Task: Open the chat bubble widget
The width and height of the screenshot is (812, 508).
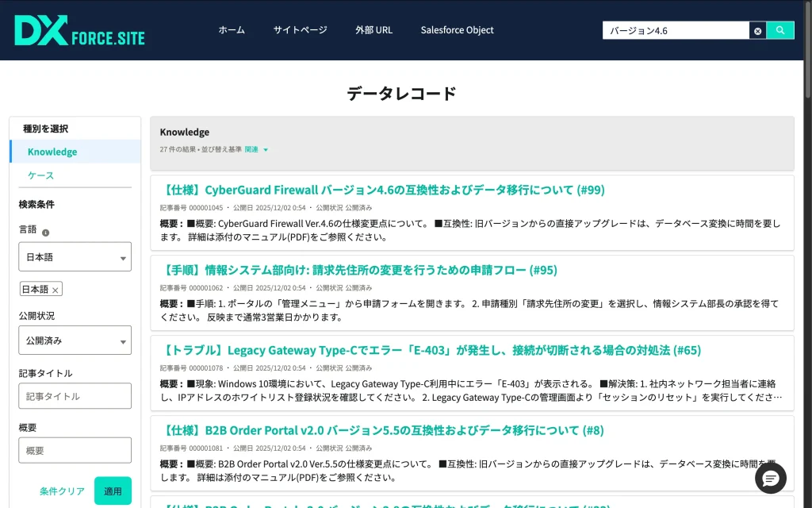Action: coord(770,478)
